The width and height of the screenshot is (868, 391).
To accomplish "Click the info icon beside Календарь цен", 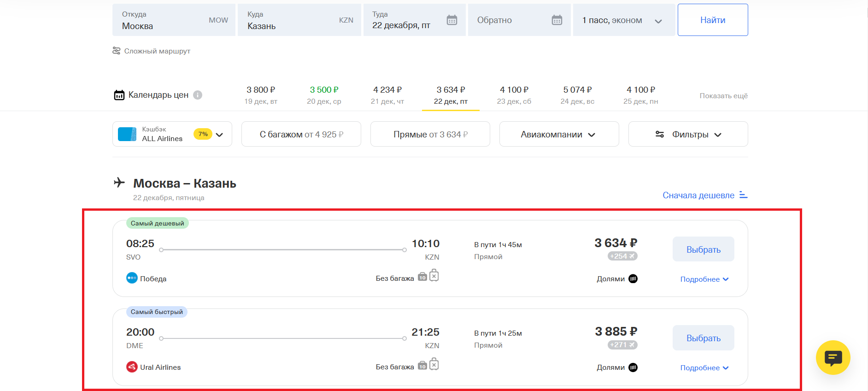I will pyautogui.click(x=198, y=95).
